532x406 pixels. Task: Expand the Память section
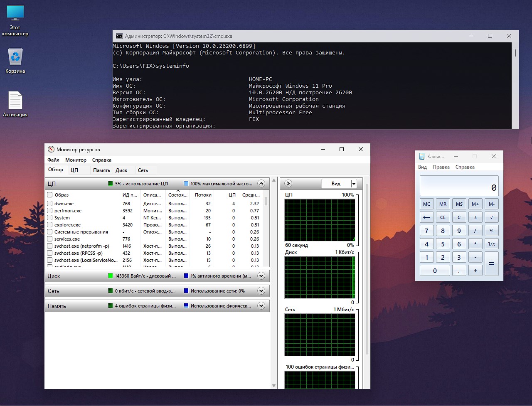pyautogui.click(x=261, y=306)
